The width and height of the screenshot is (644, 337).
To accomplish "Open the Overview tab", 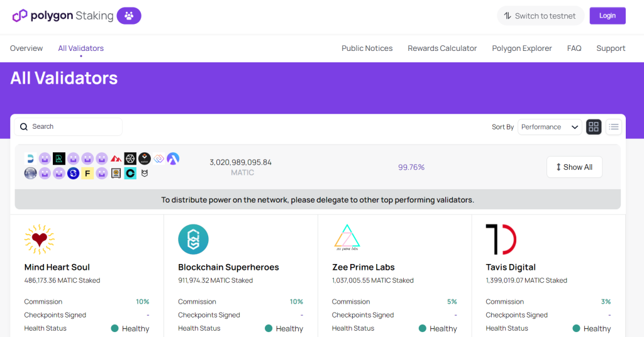I will (26, 48).
